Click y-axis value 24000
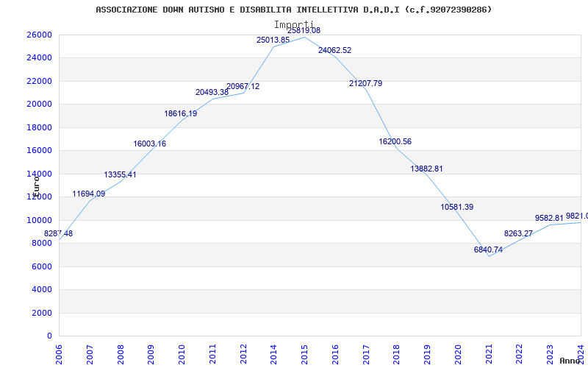Viewport: 588px width, 368px height. point(39,58)
